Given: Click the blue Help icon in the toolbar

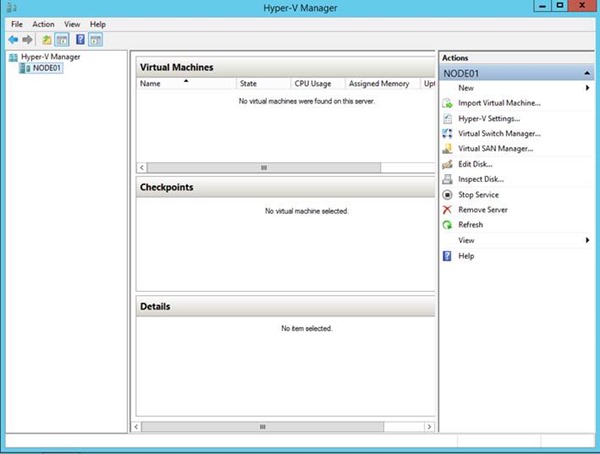Looking at the screenshot, I should click(x=78, y=39).
